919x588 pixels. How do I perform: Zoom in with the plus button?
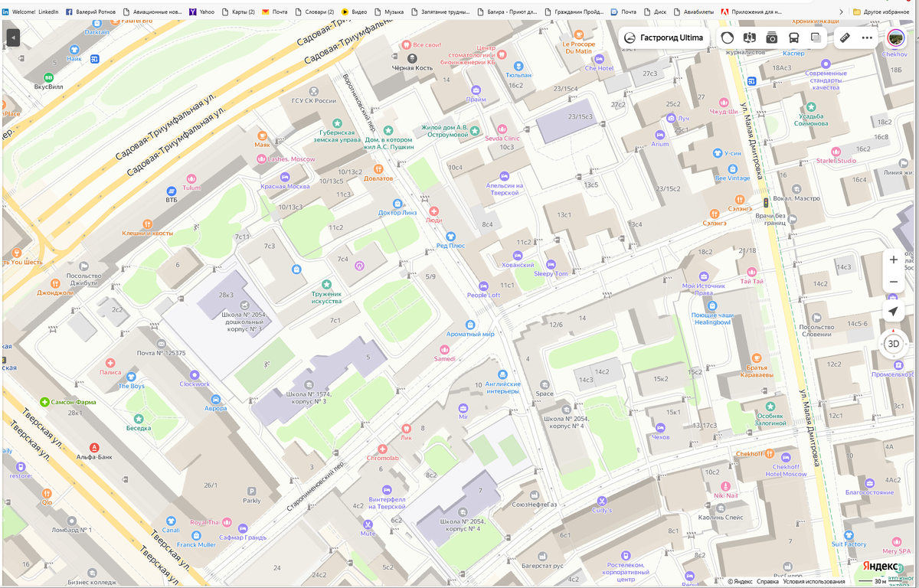(893, 260)
